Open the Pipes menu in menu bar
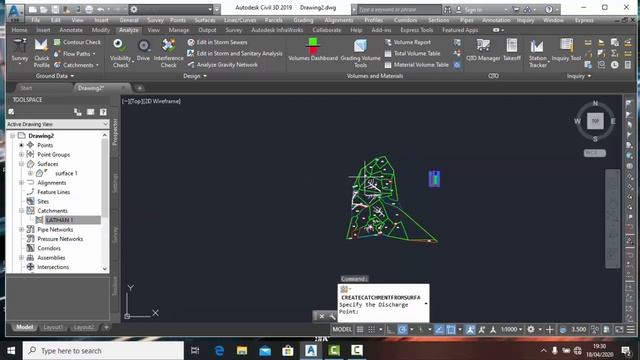Image resolution: width=640 pixels, height=360 pixels. coord(467,20)
